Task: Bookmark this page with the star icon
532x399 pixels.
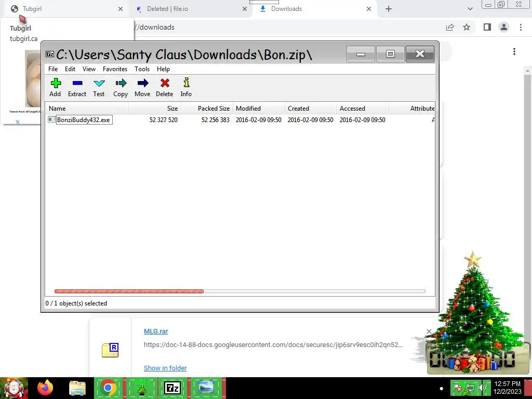Action: pyautogui.click(x=467, y=27)
